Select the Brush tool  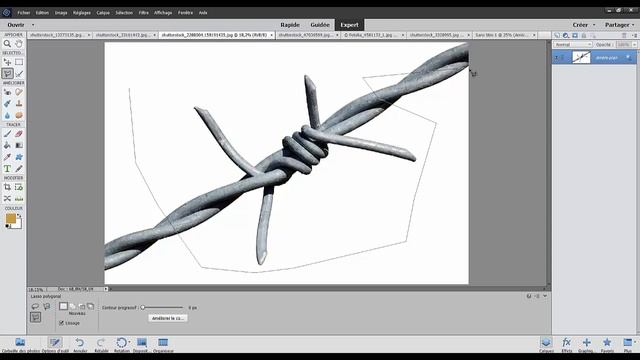[7, 134]
